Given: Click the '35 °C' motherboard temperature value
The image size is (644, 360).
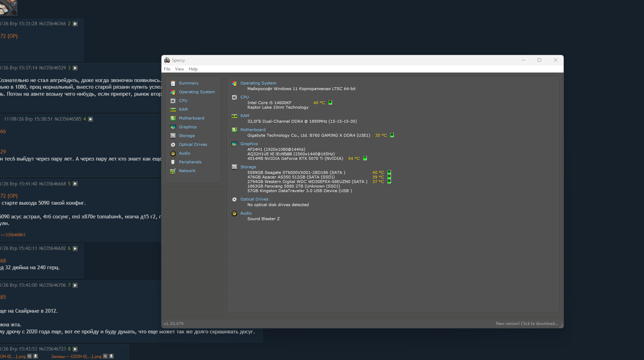Looking at the screenshot, I should coord(381,135).
